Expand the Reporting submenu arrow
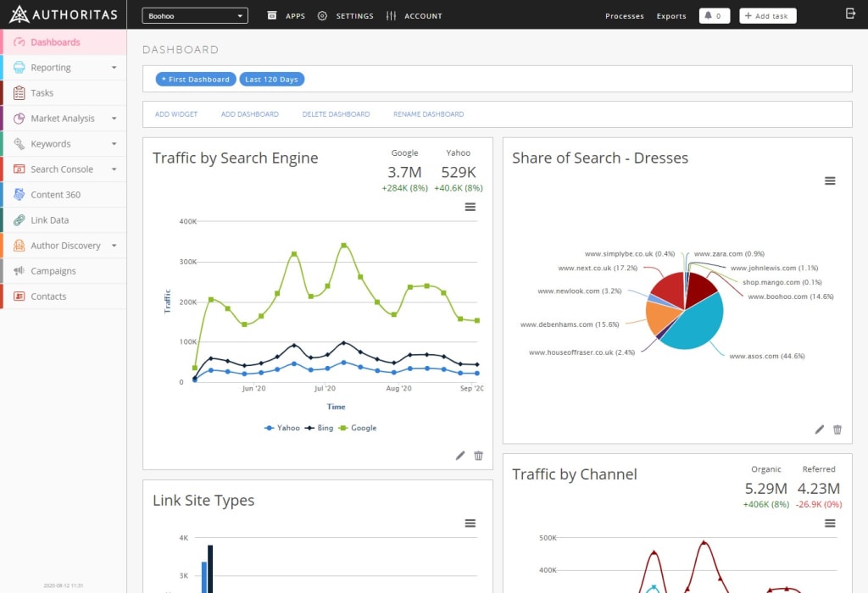 114,68
